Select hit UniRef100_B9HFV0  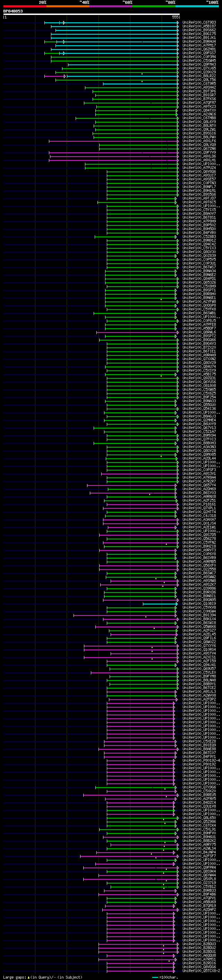[x=199, y=833]
